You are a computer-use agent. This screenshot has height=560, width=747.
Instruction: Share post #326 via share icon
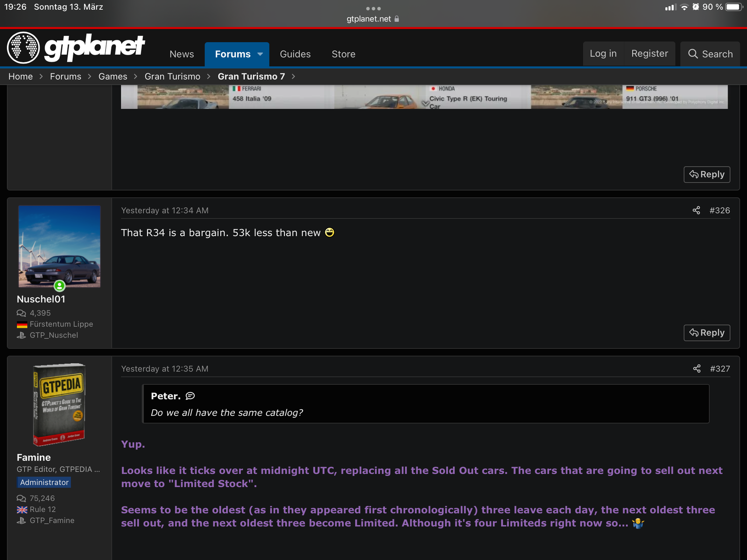tap(696, 210)
